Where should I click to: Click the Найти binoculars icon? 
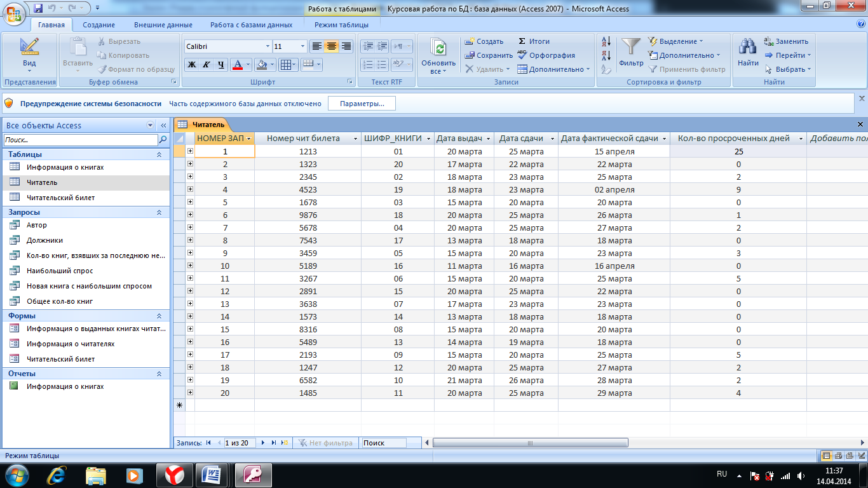pyautogui.click(x=748, y=47)
